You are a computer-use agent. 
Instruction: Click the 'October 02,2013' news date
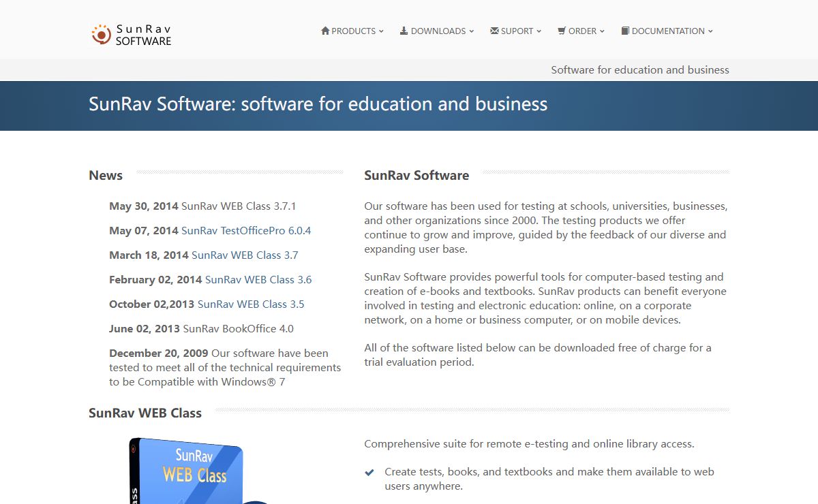tap(152, 304)
